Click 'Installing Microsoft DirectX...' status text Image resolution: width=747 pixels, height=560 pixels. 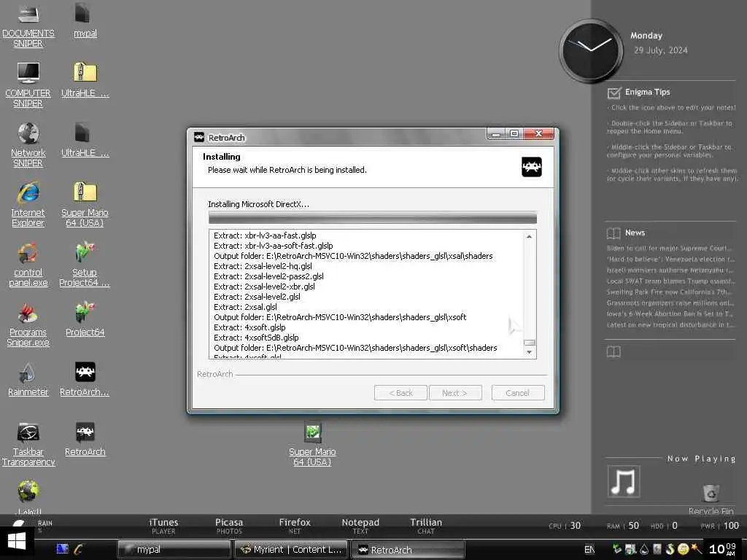[x=259, y=204]
